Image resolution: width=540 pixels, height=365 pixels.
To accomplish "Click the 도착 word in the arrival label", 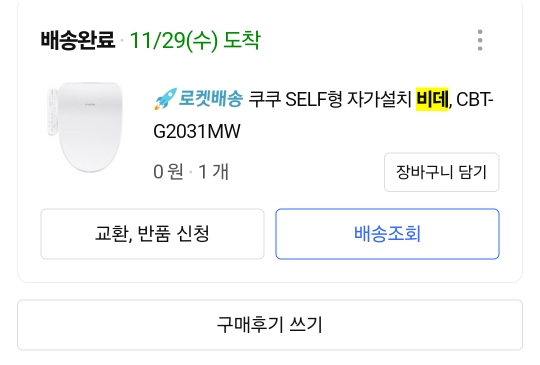I will [242, 40].
